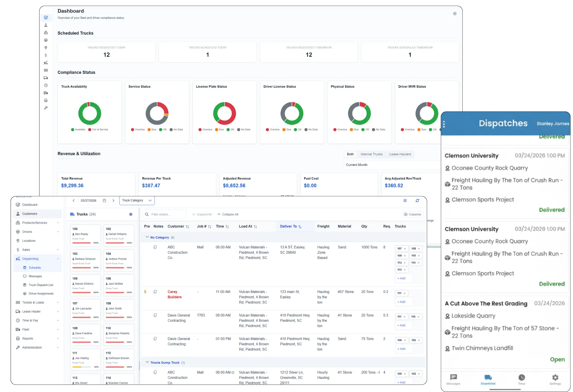Viewport: 573px width, 392px height.
Task: Select Lease Haulers filter option
Action: point(400,154)
